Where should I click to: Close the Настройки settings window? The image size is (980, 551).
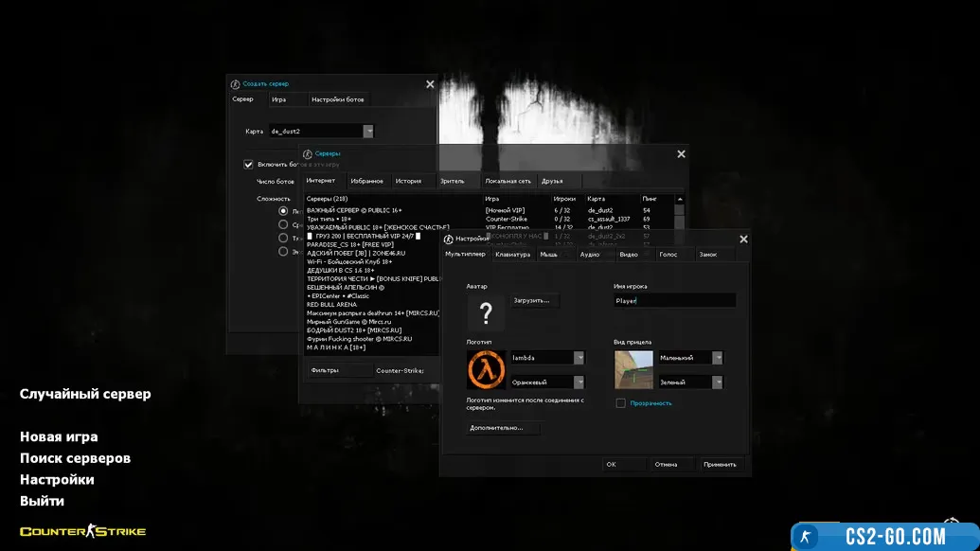tap(743, 240)
